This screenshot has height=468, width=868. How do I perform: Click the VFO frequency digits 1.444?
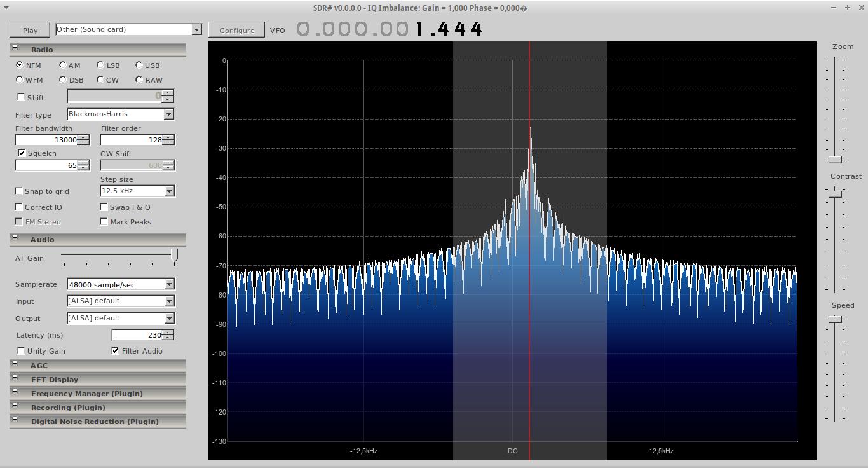[x=449, y=29]
